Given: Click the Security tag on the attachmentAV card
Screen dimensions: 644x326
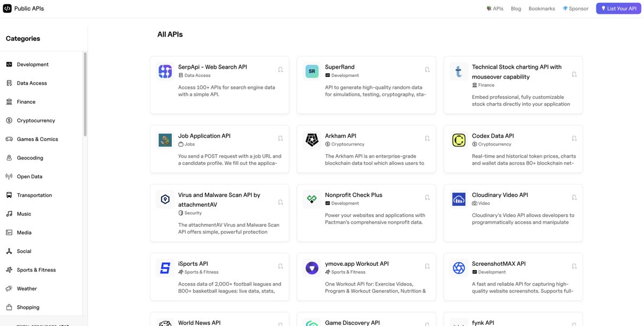Looking at the screenshot, I should pyautogui.click(x=190, y=213).
